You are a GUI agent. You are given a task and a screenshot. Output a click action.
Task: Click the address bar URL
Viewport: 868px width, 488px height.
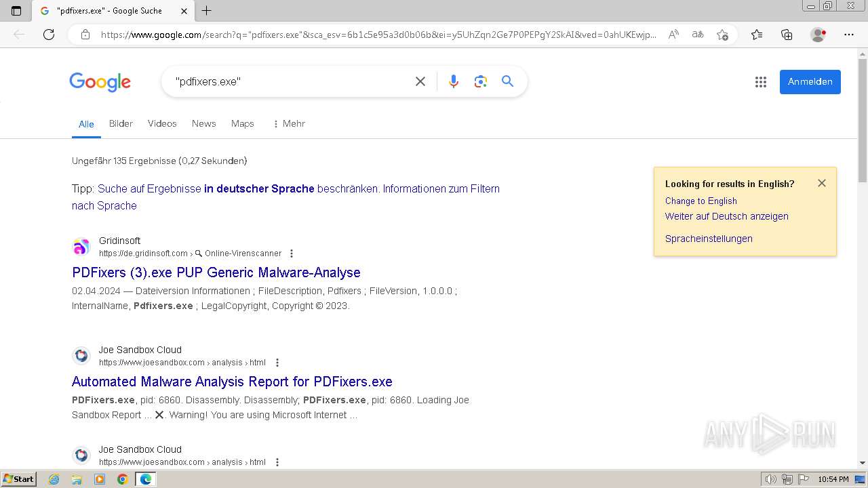[378, 35]
